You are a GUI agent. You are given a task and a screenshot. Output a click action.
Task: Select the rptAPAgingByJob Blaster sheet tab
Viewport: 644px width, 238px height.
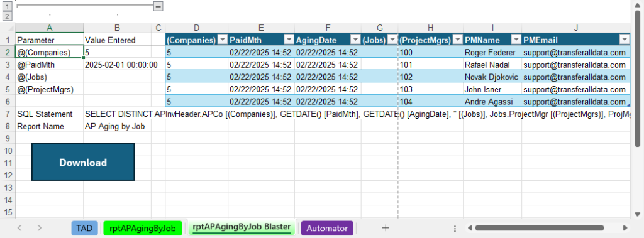241,227
